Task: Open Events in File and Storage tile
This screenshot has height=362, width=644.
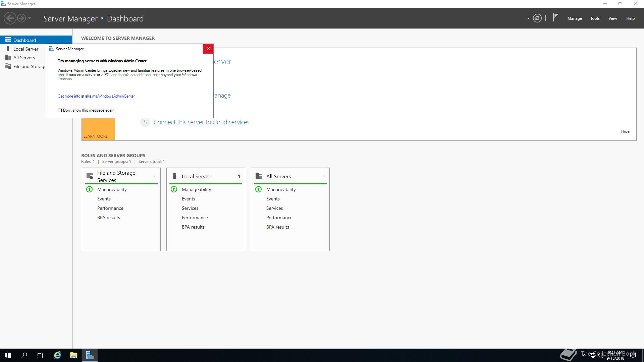Action: click(104, 199)
